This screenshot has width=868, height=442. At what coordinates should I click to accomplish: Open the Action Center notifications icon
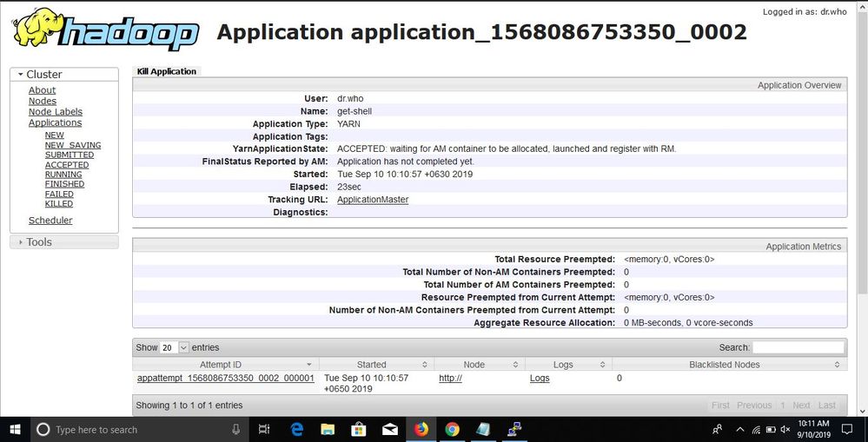(x=847, y=429)
